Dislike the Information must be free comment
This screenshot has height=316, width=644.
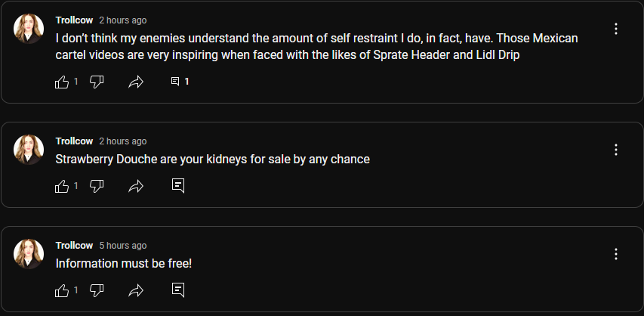point(97,290)
